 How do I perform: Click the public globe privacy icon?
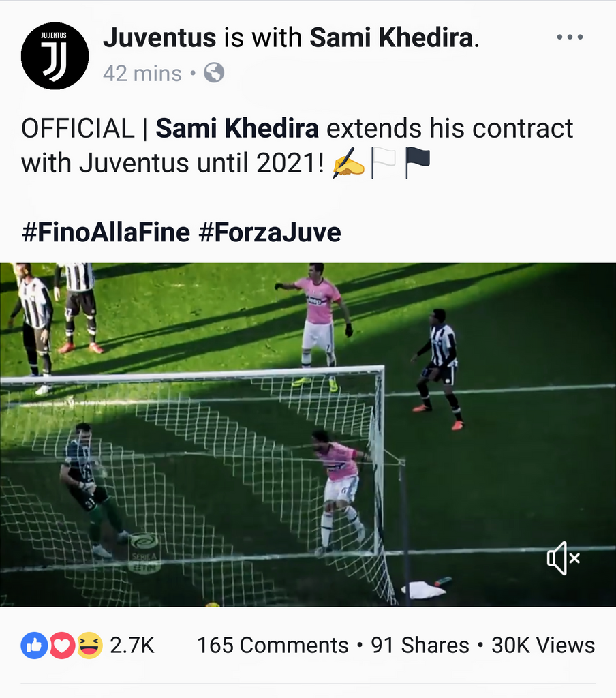tap(214, 73)
